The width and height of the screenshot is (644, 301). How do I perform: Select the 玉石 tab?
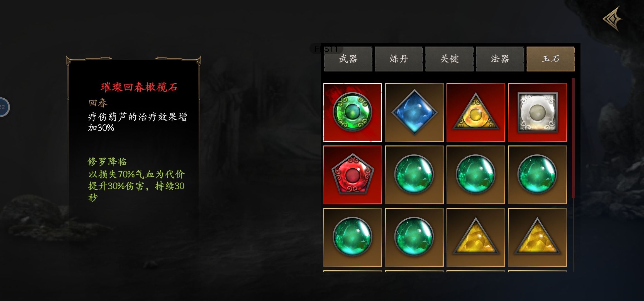point(551,59)
